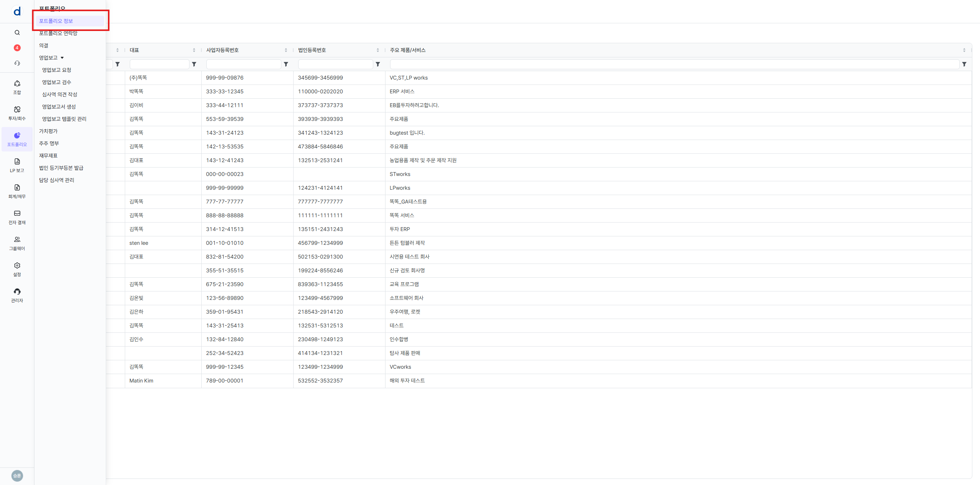Click the user avatar at sidebar bottom

click(17, 475)
